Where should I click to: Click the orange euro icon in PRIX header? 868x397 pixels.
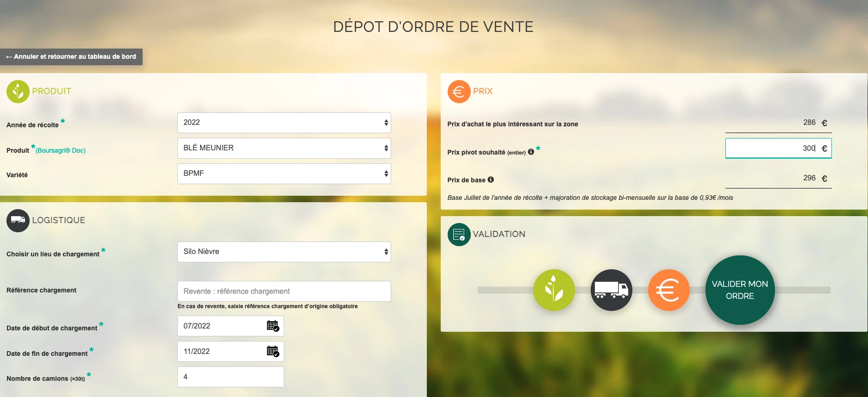(458, 92)
